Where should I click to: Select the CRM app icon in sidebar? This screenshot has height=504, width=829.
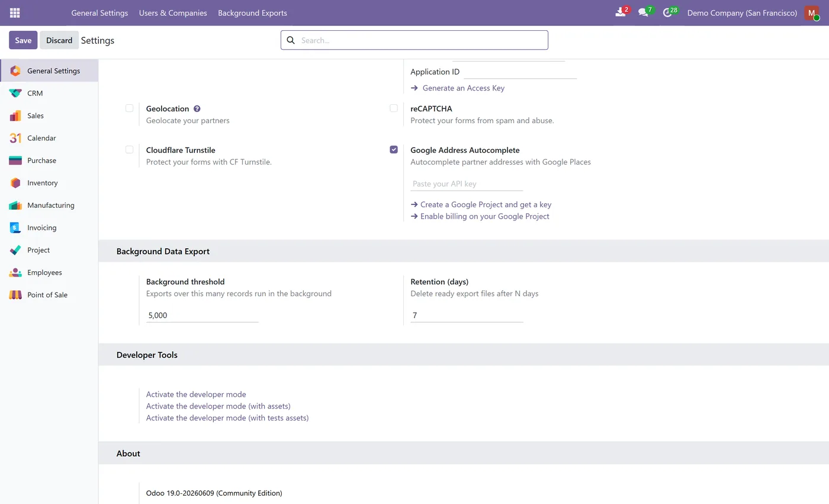click(15, 94)
